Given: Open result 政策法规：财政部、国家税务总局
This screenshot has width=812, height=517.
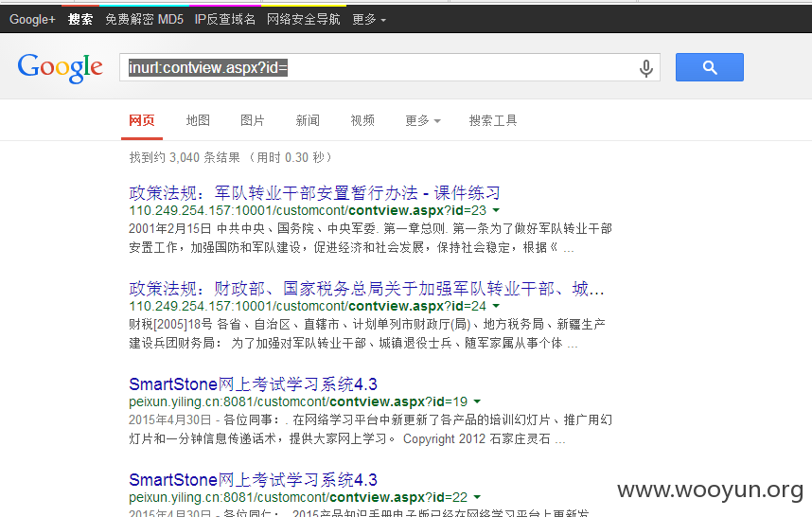Looking at the screenshot, I should [x=366, y=289].
